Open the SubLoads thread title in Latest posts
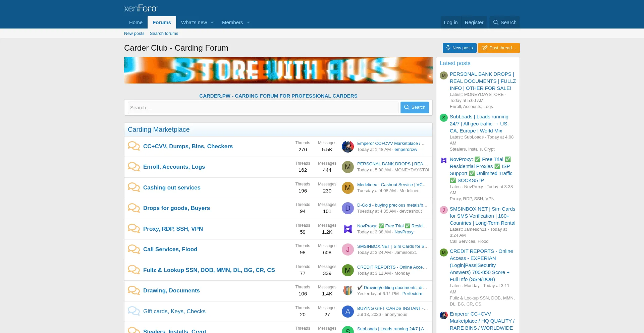This screenshot has width=644, height=333. point(480,124)
